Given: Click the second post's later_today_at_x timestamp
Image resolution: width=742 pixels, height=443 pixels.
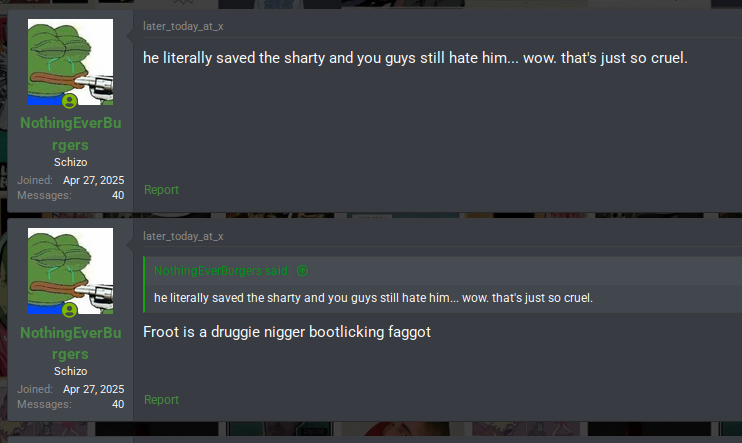Looking at the screenshot, I should pos(183,236).
